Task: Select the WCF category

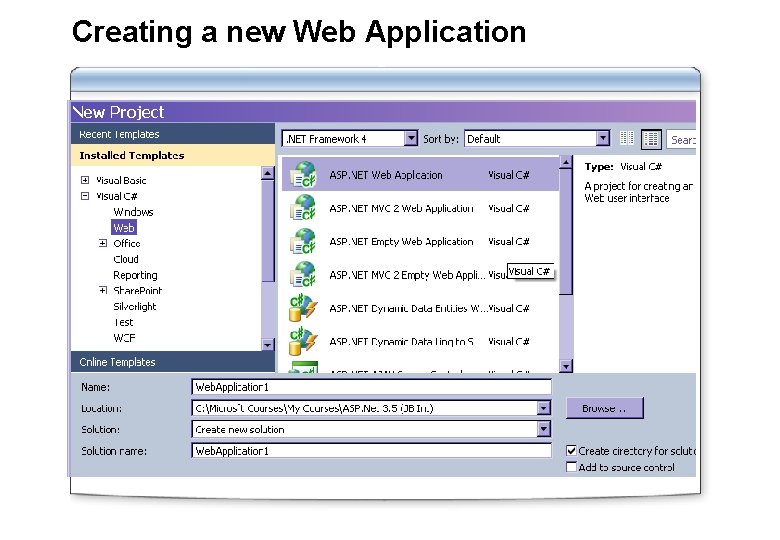Action: click(x=124, y=338)
